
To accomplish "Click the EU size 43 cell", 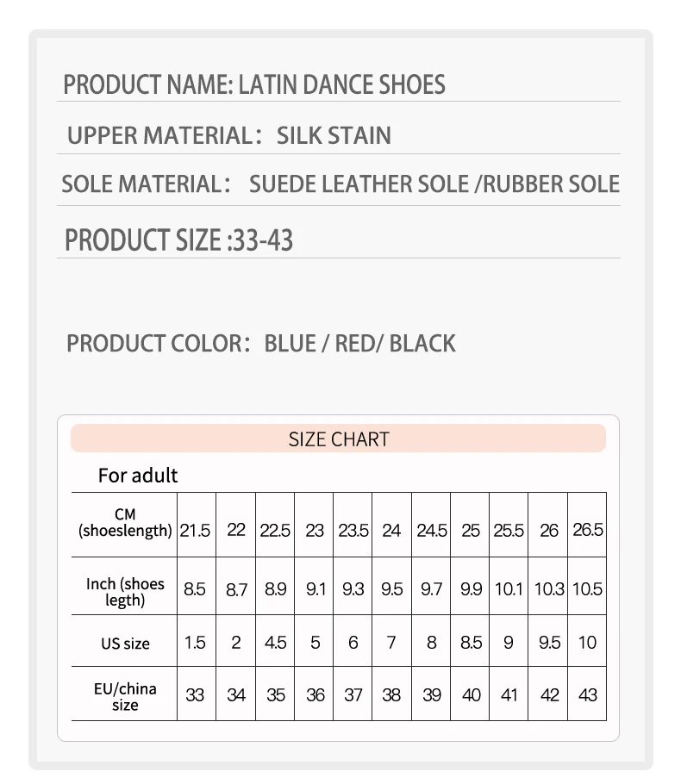I will [x=587, y=694].
